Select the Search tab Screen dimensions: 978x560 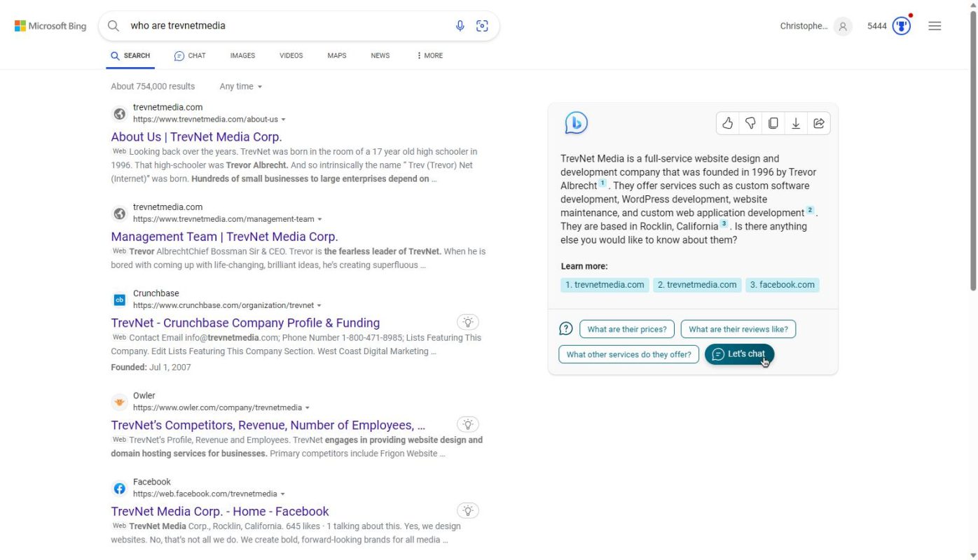coord(130,55)
